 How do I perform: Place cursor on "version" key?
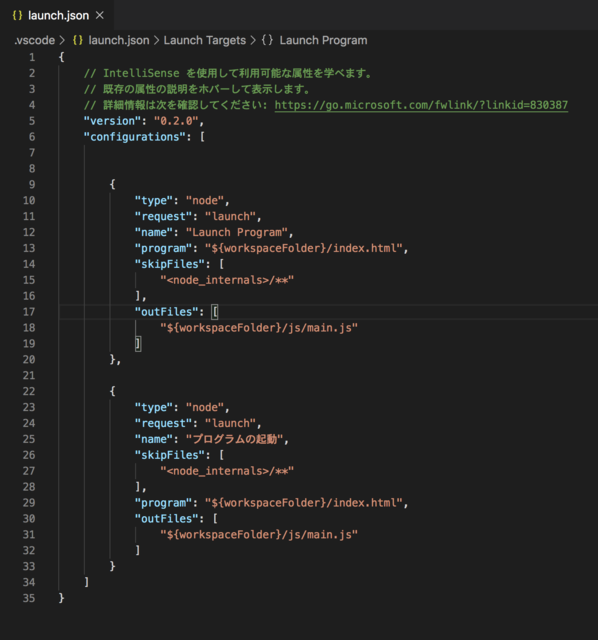(x=112, y=121)
